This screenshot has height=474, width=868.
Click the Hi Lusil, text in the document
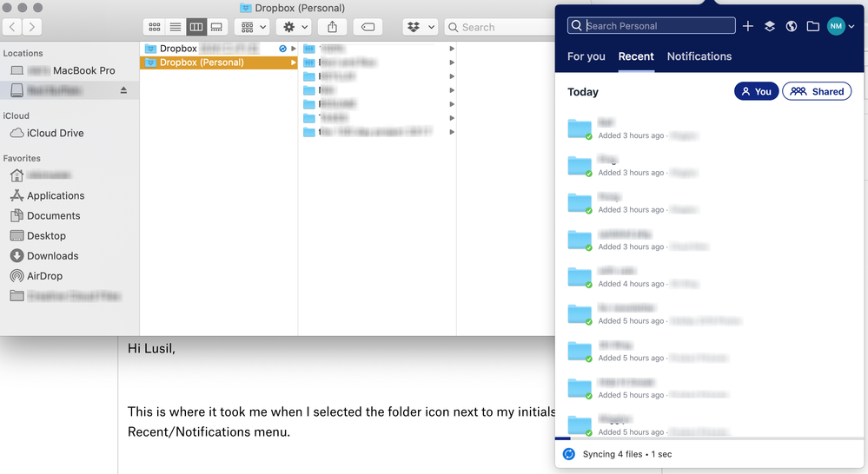[x=151, y=348]
